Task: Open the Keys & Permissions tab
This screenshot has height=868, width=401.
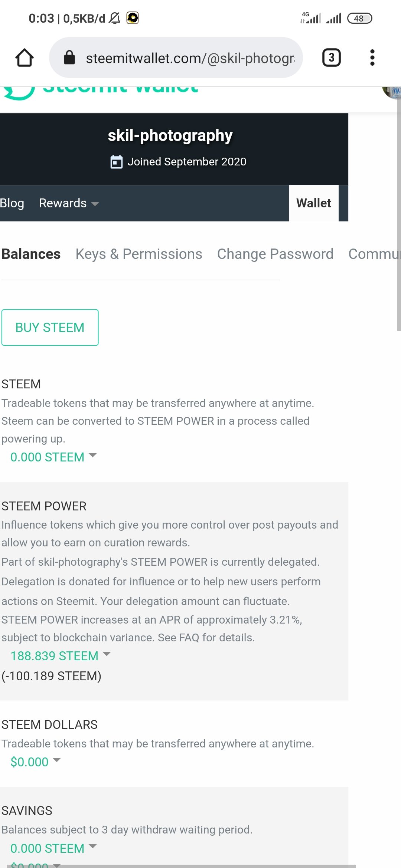Action: (x=139, y=254)
